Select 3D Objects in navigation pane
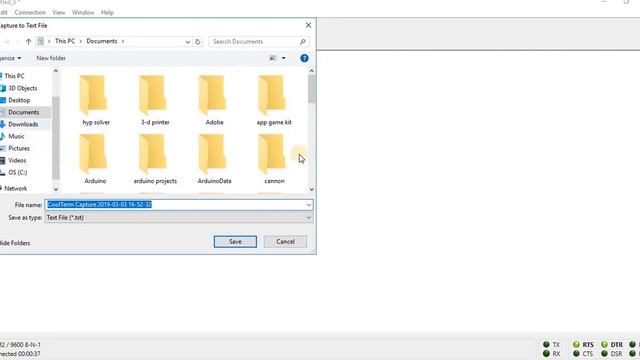Viewport: 640px width, 360px height. 22,88
